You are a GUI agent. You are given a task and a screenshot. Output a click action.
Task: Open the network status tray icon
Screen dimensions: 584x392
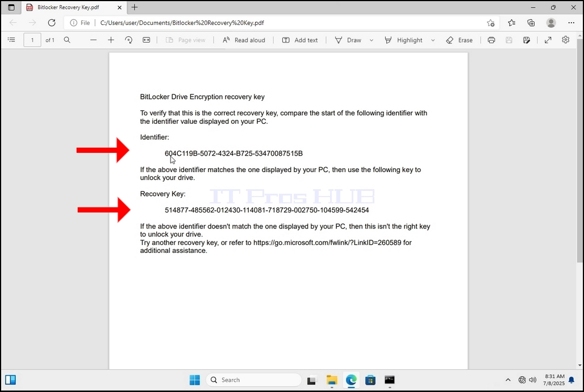[522, 380]
